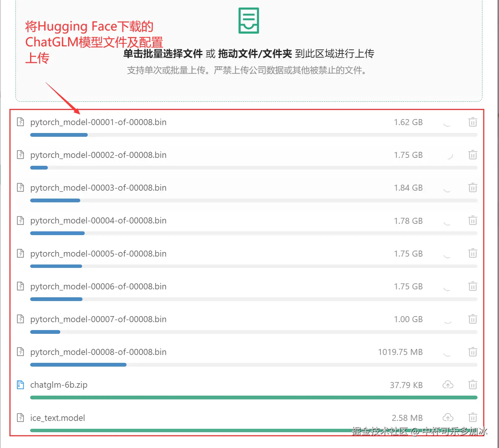Select file name ice_text.model
Viewport: 499px width, 448px height.
(x=58, y=418)
